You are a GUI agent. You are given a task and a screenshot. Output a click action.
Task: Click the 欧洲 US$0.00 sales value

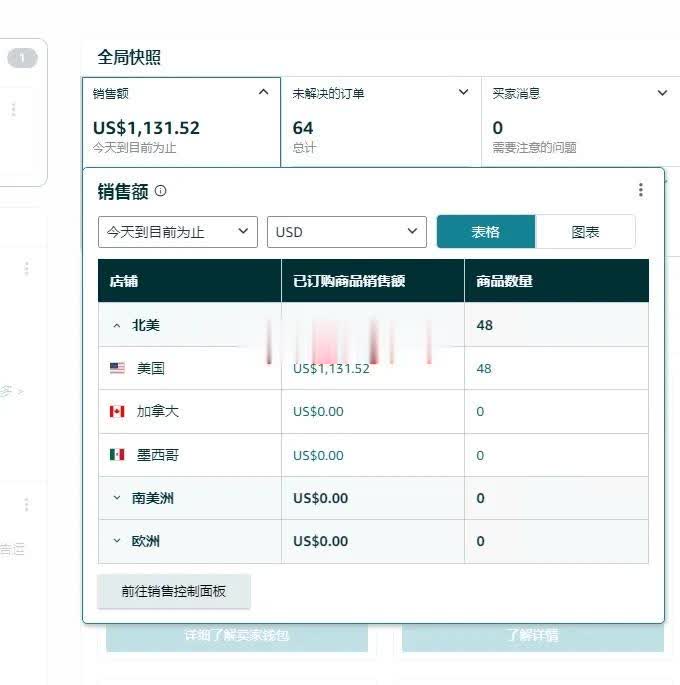(x=321, y=541)
